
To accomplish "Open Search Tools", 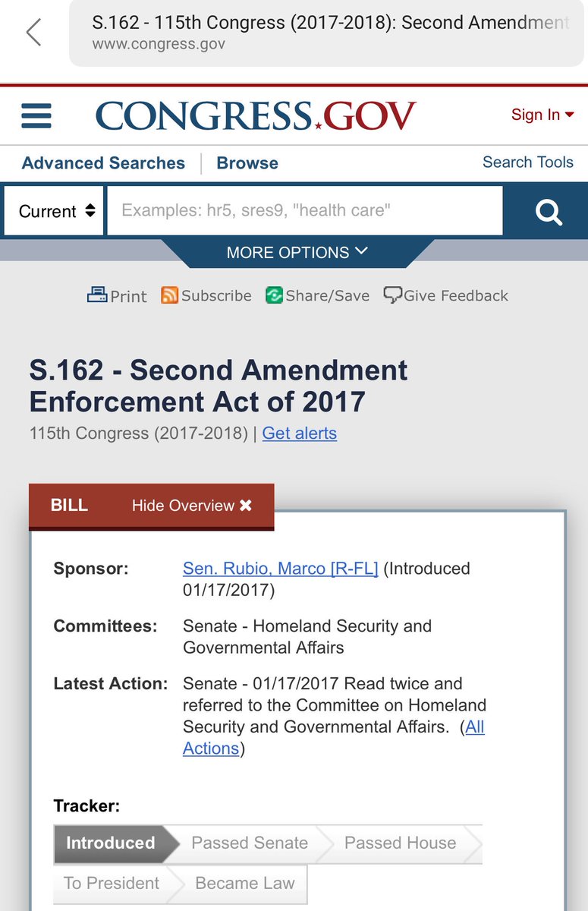I will [528, 162].
